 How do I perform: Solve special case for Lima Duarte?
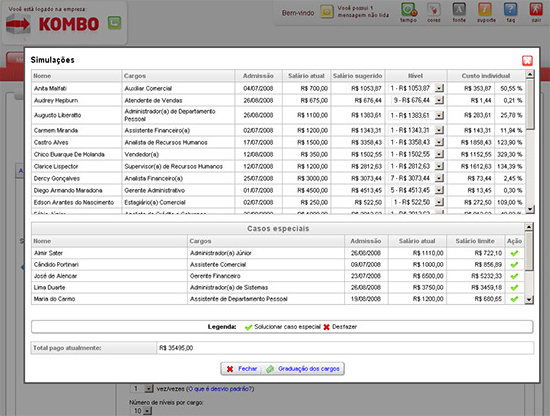pos(514,288)
